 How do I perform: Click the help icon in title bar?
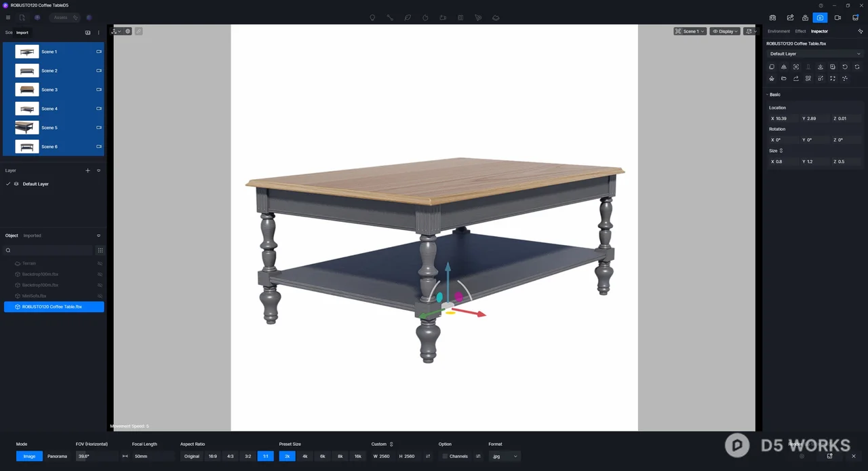[821, 5]
